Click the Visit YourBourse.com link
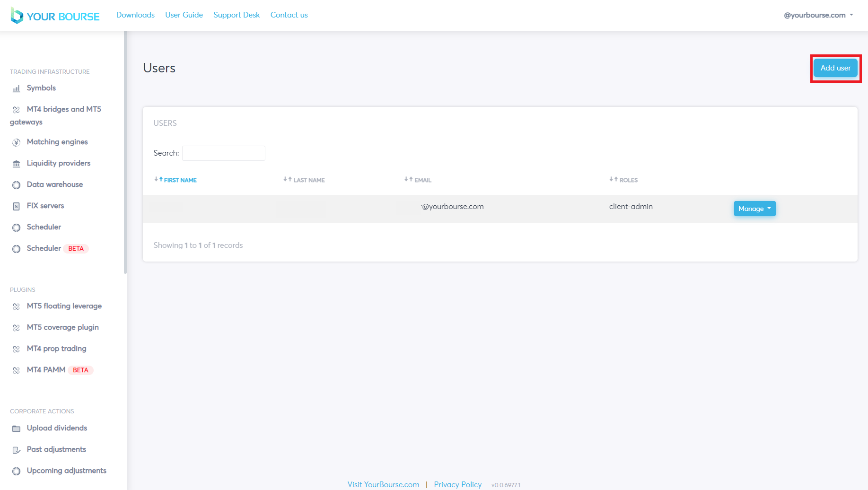This screenshot has width=868, height=490. tap(383, 484)
